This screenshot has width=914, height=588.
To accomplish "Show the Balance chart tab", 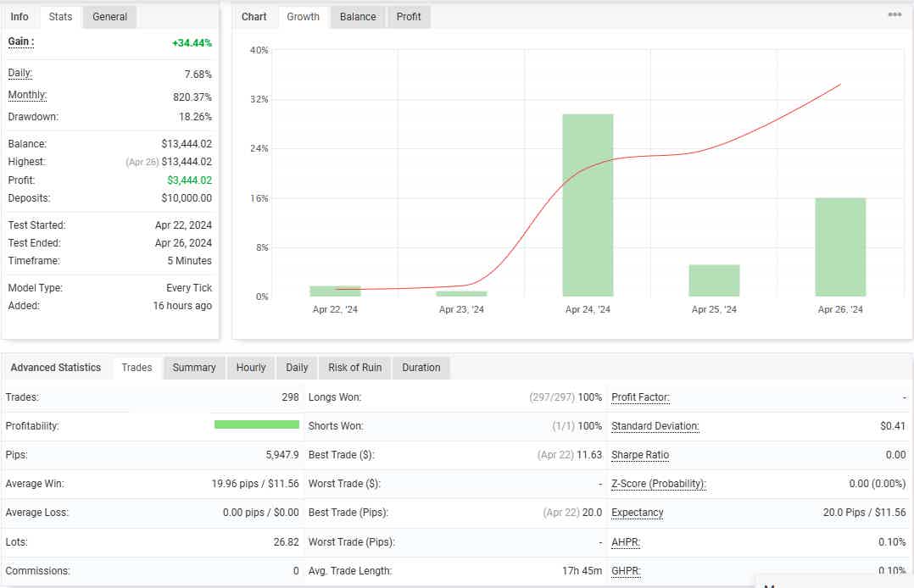I will coord(358,17).
